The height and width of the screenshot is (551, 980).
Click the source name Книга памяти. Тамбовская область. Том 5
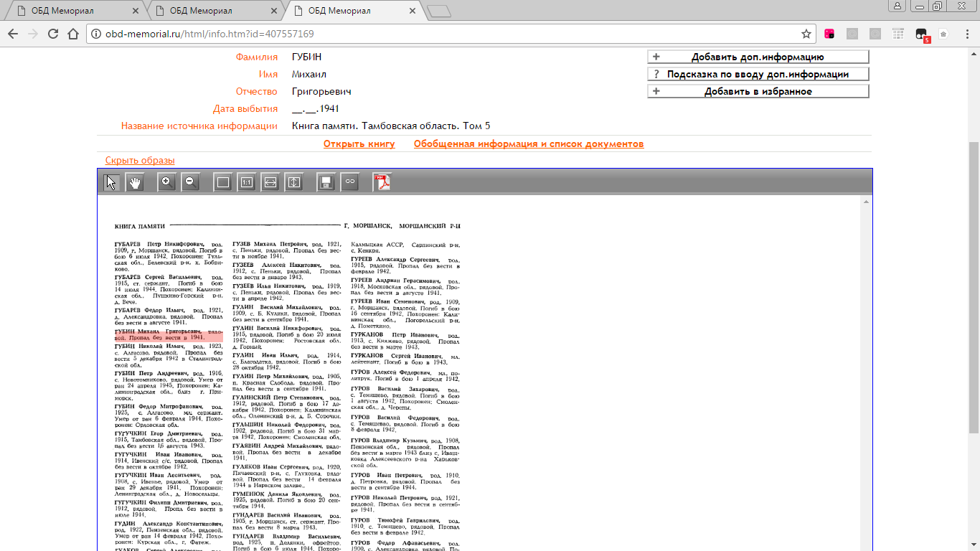(x=391, y=126)
